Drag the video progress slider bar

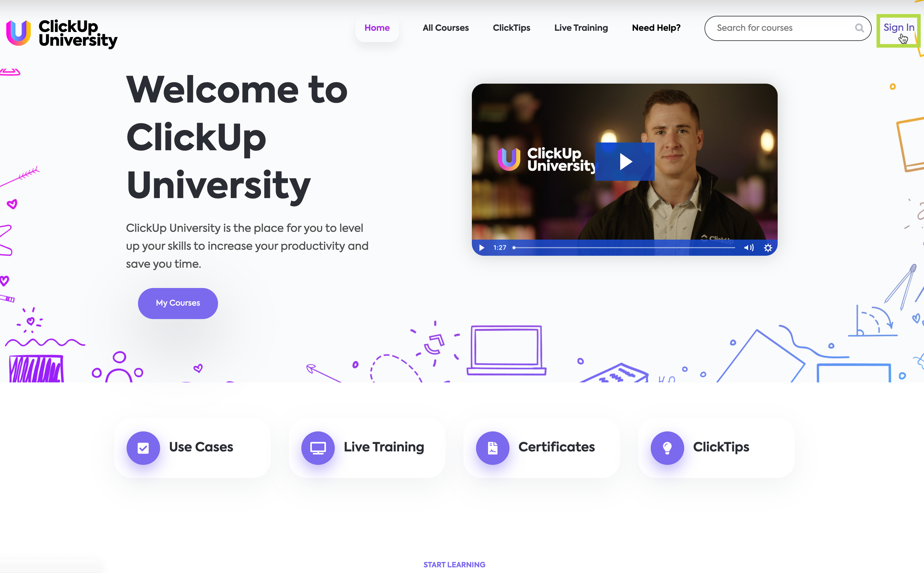point(513,248)
